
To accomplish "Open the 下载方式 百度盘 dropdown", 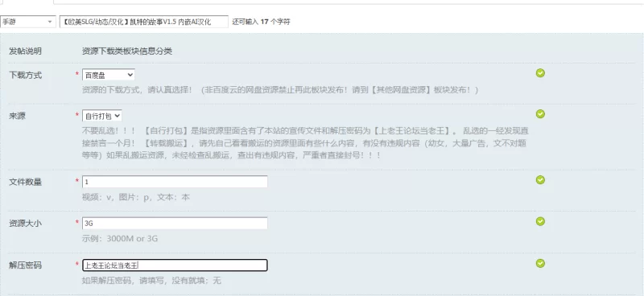I will pos(109,75).
